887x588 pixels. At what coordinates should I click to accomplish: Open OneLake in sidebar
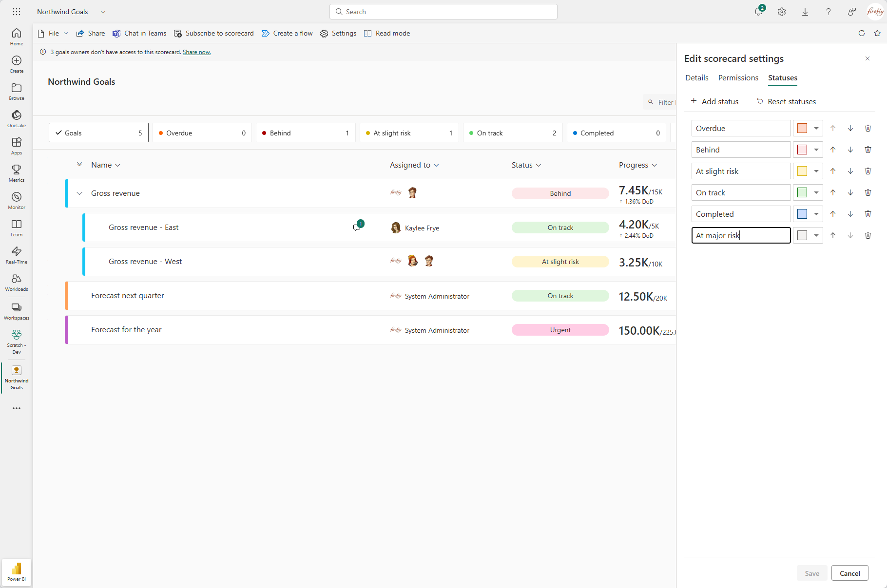17,119
